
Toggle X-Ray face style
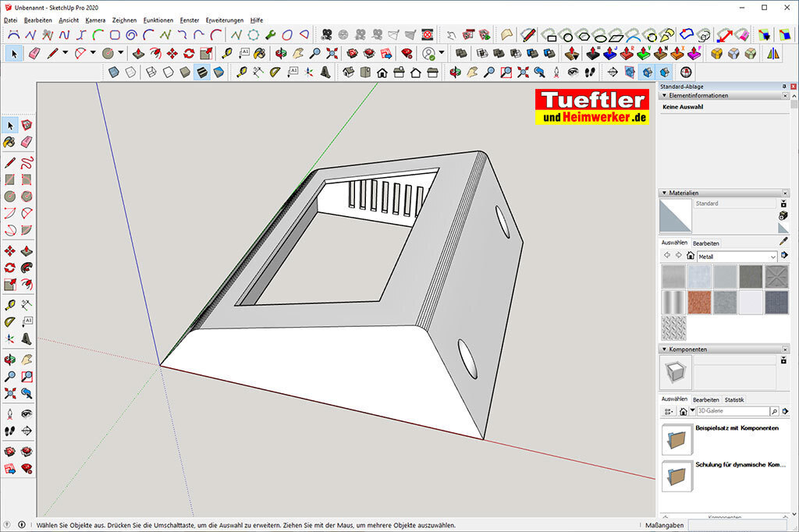pos(114,72)
